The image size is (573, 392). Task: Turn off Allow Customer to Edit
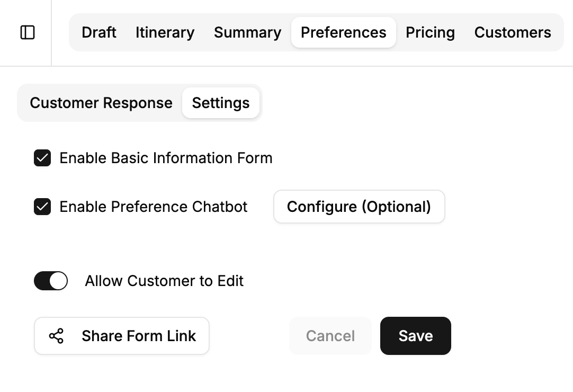tap(50, 281)
